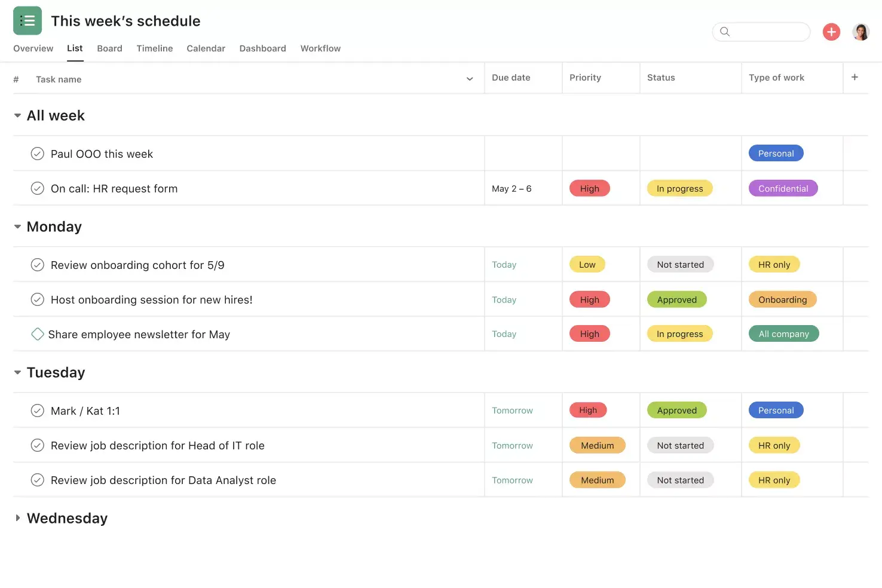Collapse the Monday section

[x=17, y=226]
